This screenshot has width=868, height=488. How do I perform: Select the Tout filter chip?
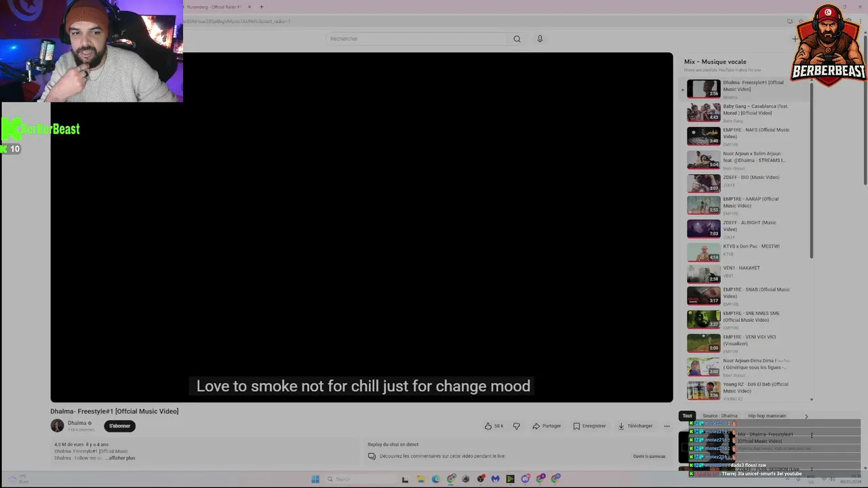coord(687,415)
